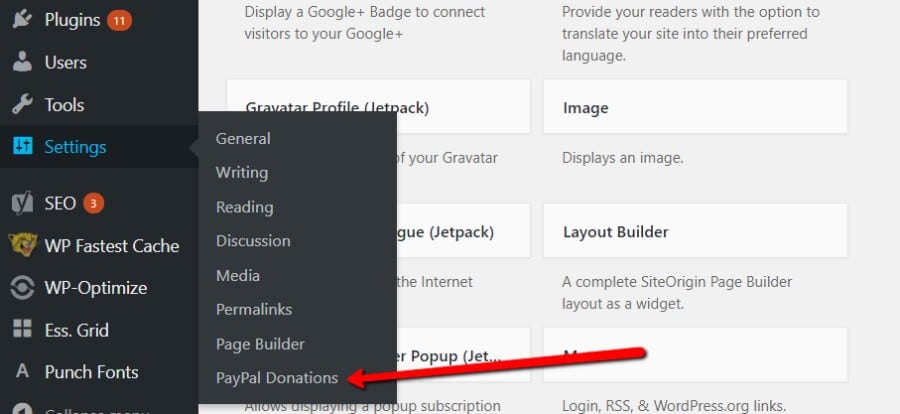Click the Ess. Grid squares icon
Screen dimensions: 900x414
22,329
